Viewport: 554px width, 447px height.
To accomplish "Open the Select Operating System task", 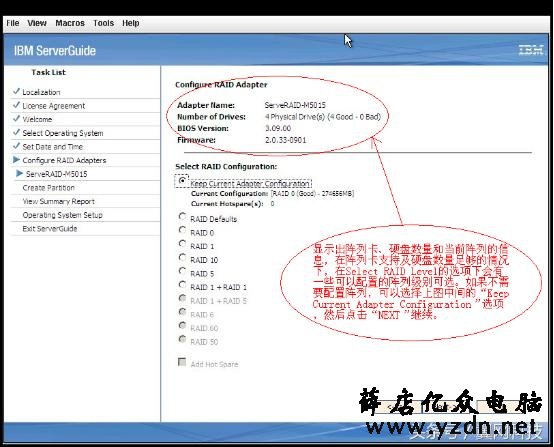I will coord(63,133).
